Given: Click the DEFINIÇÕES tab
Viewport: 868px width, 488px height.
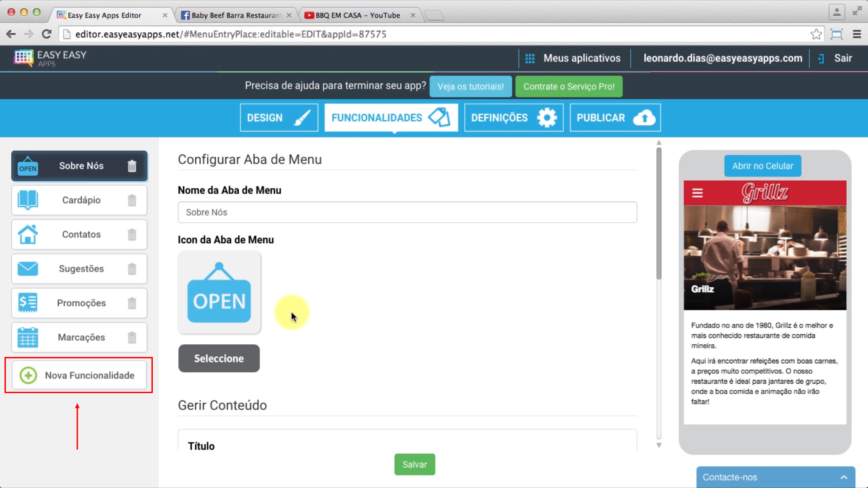Looking at the screenshot, I should [x=513, y=117].
